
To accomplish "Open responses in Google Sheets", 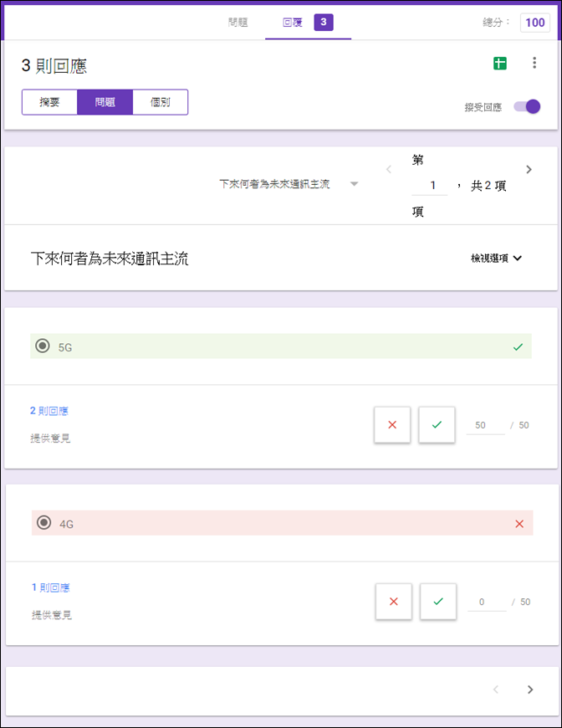I will [x=500, y=63].
